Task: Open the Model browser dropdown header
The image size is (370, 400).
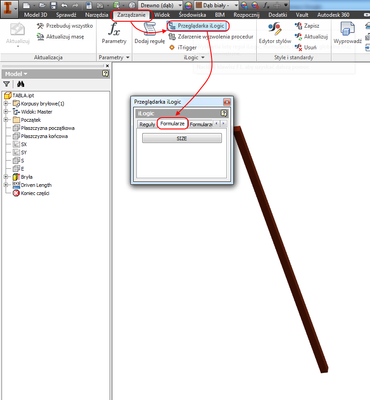Action: tap(16, 74)
